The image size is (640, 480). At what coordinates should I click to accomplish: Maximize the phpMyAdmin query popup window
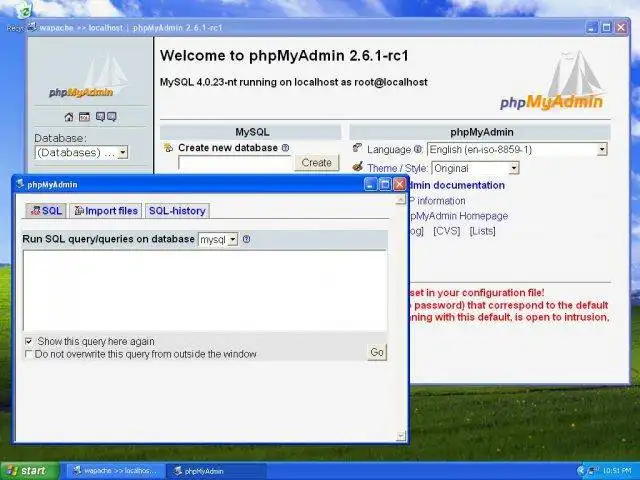point(384,184)
